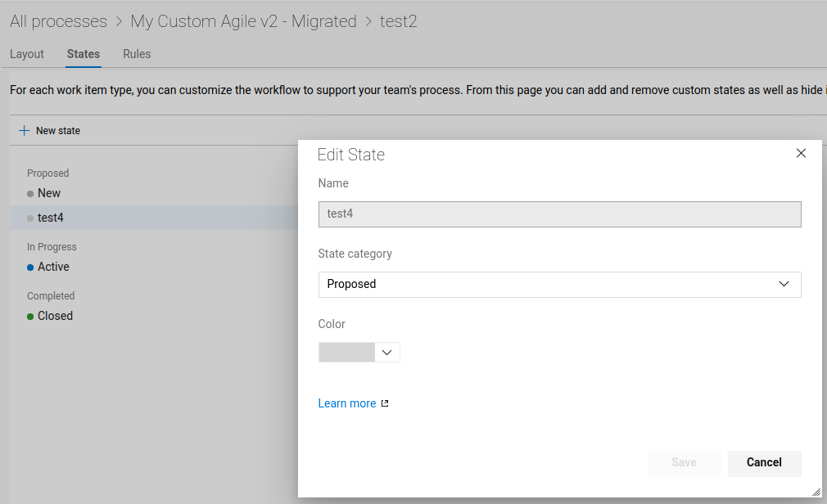Switch to the Rules tab
827x504 pixels.
click(137, 54)
